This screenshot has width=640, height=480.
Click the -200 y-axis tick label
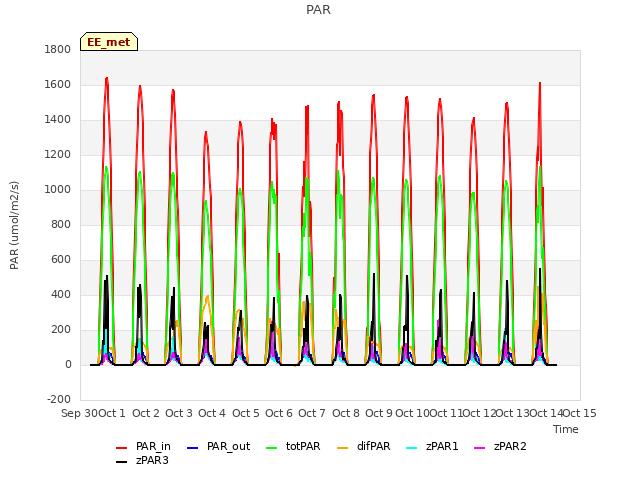(x=59, y=400)
